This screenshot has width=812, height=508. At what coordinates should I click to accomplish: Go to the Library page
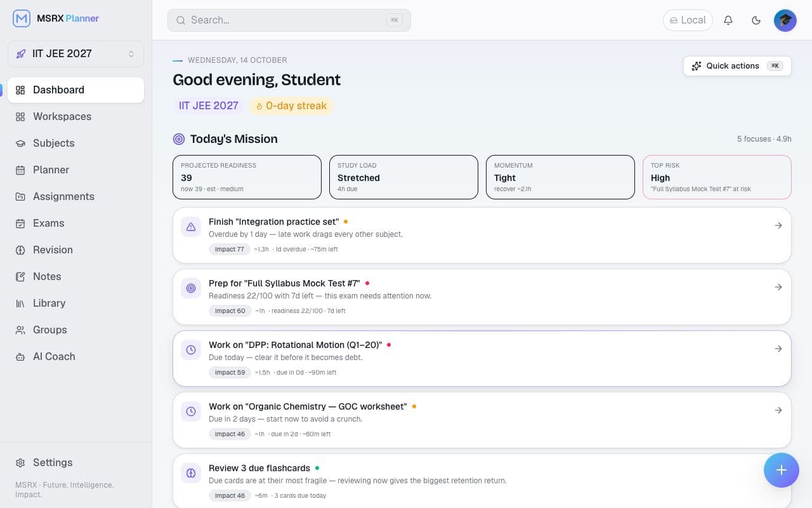tap(75, 304)
